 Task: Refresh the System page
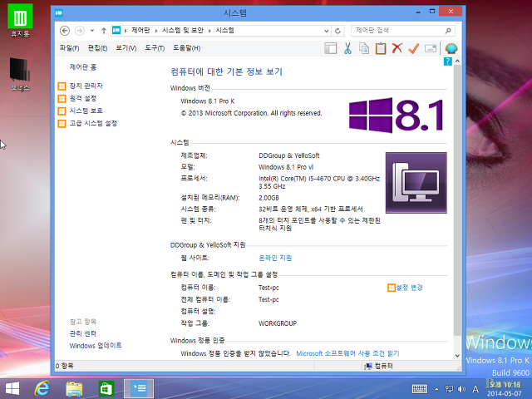pos(337,31)
